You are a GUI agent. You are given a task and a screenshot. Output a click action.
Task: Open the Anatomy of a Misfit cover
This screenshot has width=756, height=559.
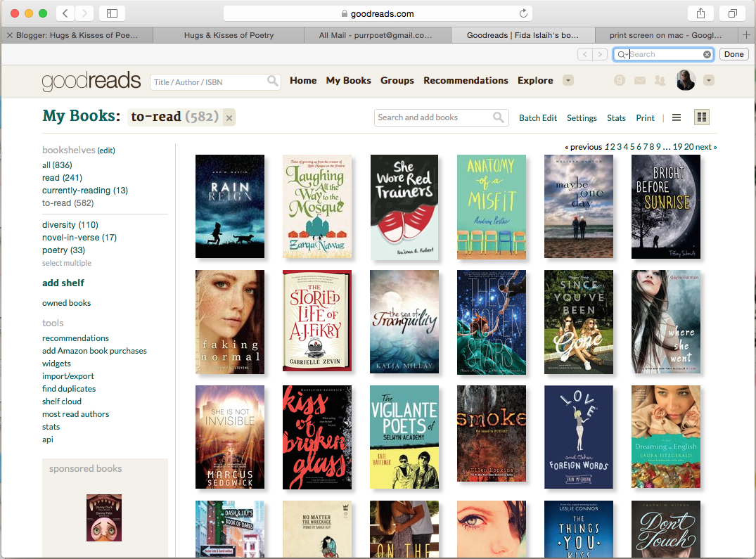[x=492, y=207]
